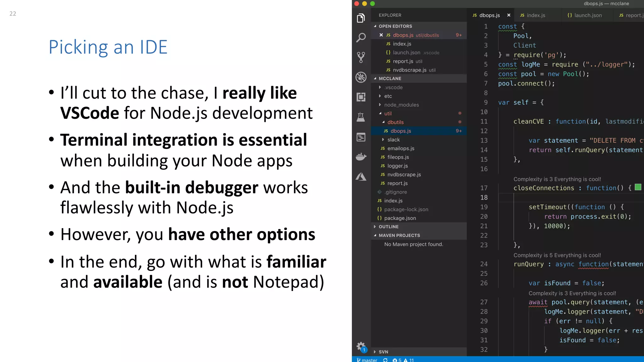Open the Azure view icon

click(x=361, y=177)
